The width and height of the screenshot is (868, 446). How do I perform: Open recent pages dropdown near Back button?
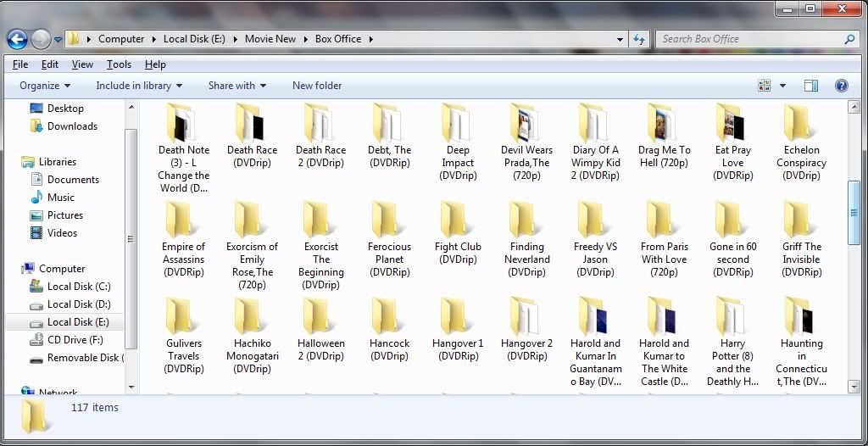pyautogui.click(x=58, y=39)
